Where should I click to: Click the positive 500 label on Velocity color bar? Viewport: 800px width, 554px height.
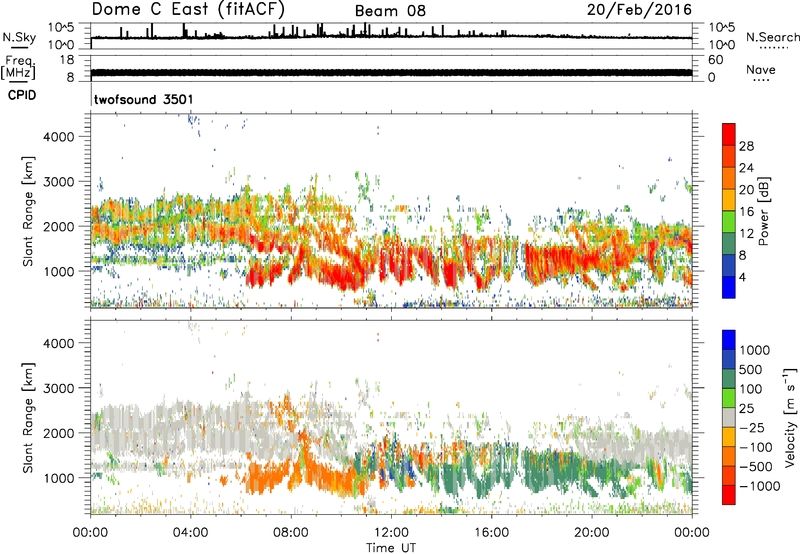click(751, 370)
